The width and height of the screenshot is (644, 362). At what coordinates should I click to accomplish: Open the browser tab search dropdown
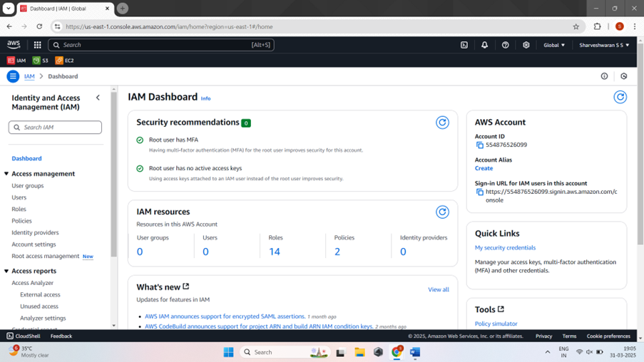tap(9, 9)
